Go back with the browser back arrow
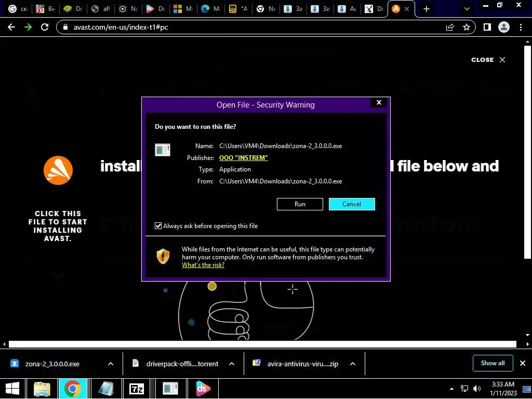Viewport: 532px width, 399px height. tap(11, 27)
